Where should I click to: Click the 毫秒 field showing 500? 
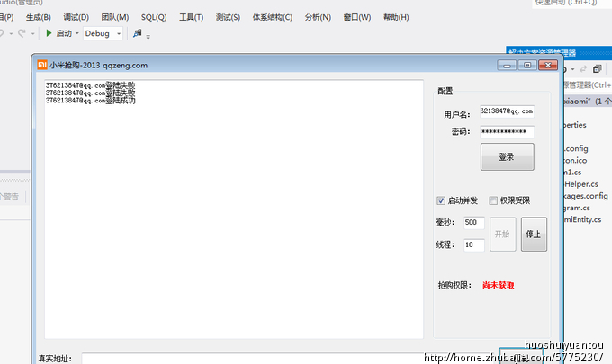click(x=473, y=223)
